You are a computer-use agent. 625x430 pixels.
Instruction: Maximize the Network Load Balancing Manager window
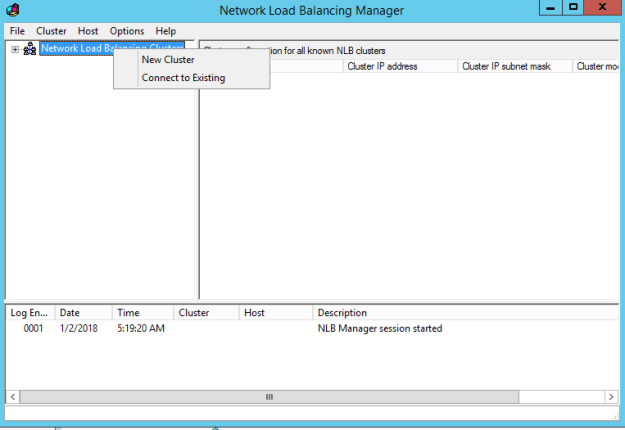573,8
